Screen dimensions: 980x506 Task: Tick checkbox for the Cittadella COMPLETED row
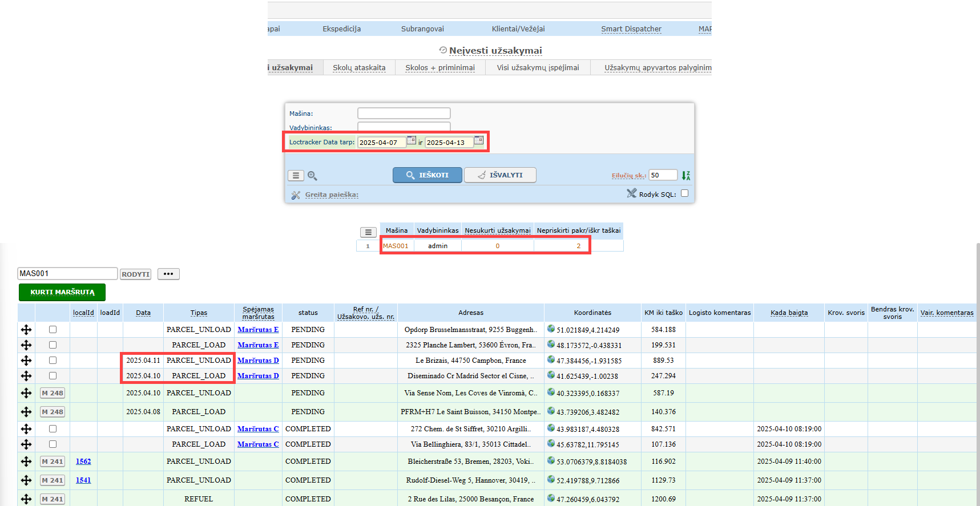tap(53, 444)
